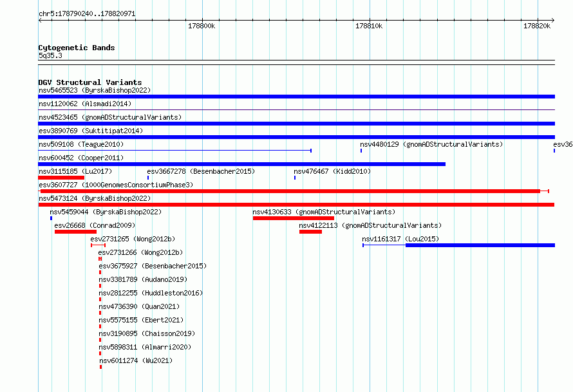Click the Cytogenetic Bands track title
This screenshot has width=573, height=392.
point(77,48)
